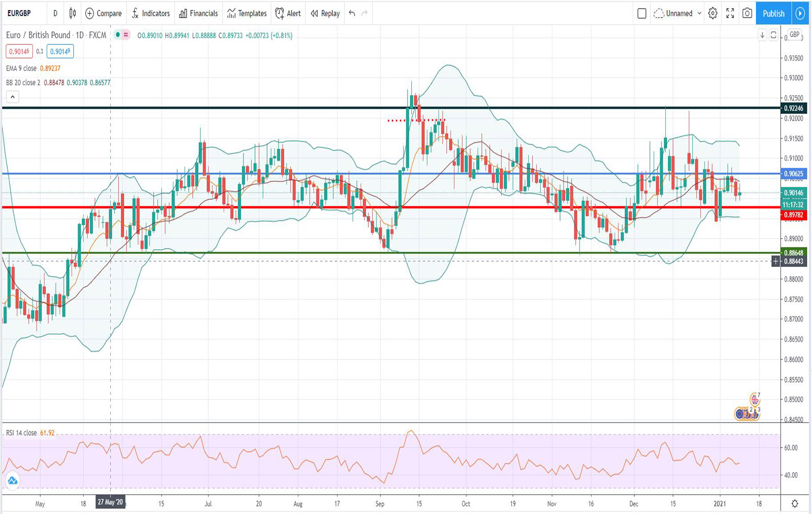Start Bar Replay mode
The width and height of the screenshot is (812, 514).
[325, 13]
